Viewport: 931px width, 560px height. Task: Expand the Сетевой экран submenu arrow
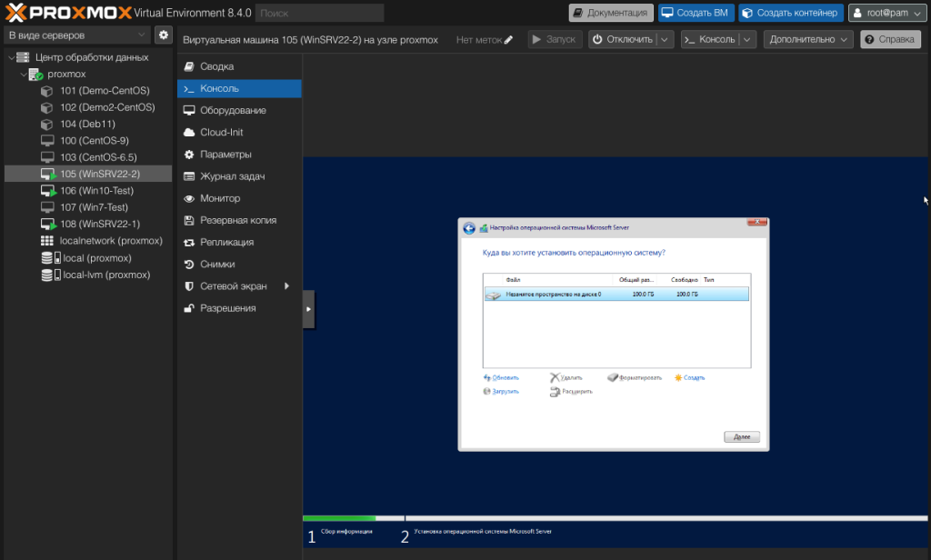pos(286,286)
